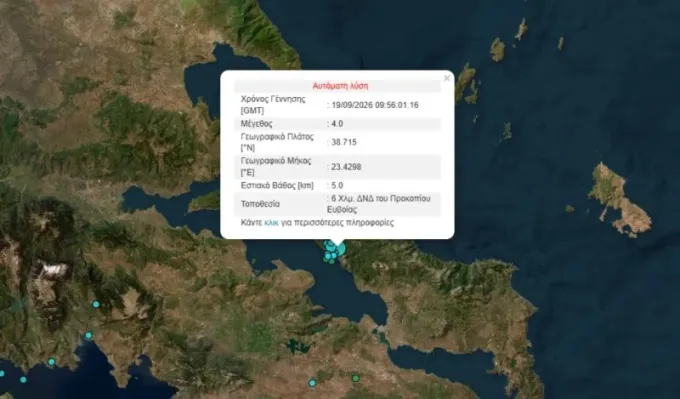Click the 'Τοποθεσία' label
This screenshot has height=399, width=680.
(260, 204)
